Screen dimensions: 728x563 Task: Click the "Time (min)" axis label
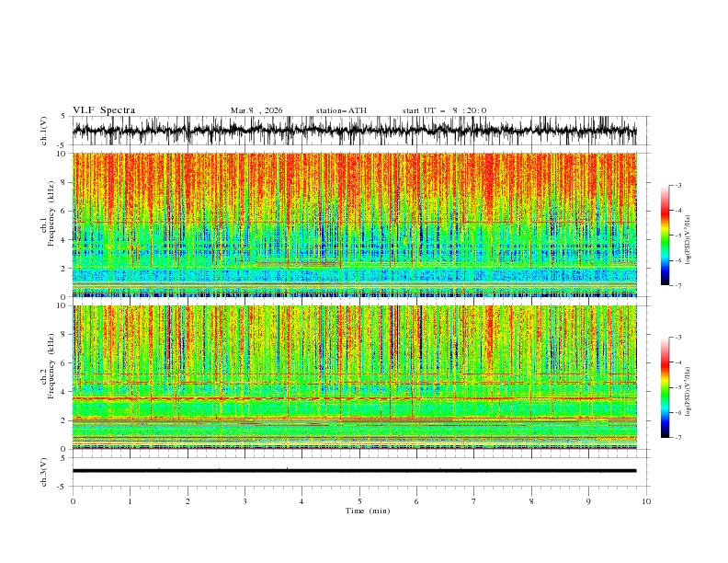click(368, 511)
